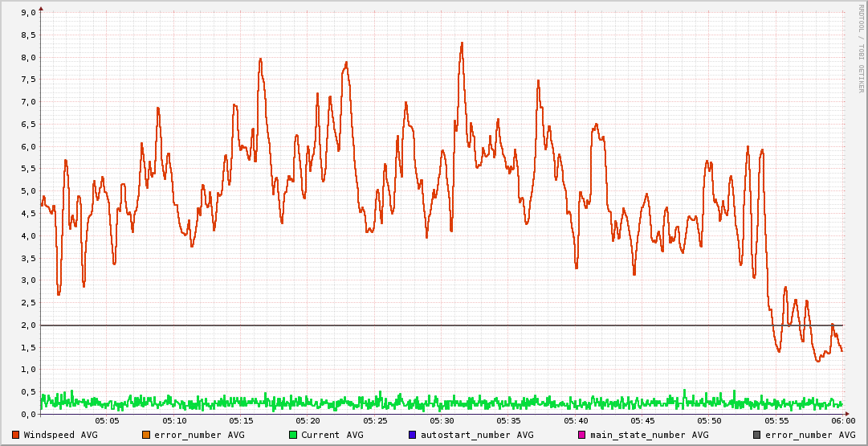Click the magenta main_state_number legend color box
The height and width of the screenshot is (446, 868).
point(582,435)
